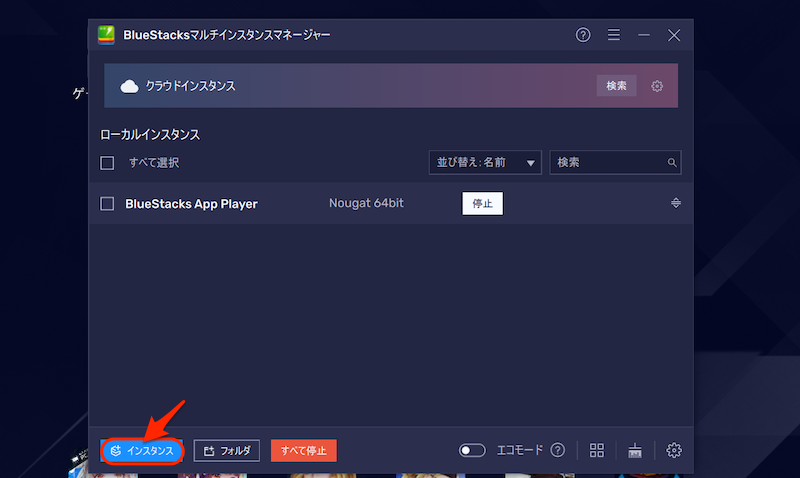Tick the すべて選択 checkbox
This screenshot has height=478, width=800.
click(x=108, y=162)
